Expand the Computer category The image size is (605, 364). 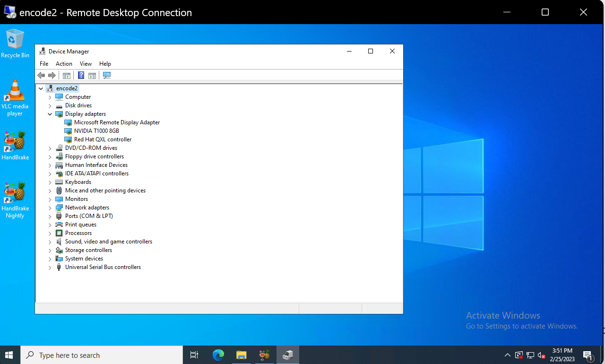(x=50, y=97)
